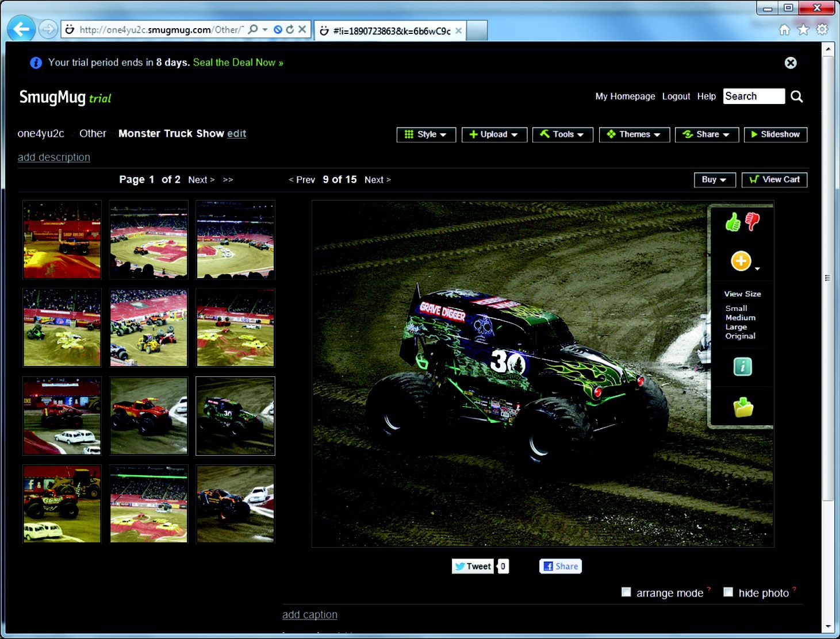The image size is (840, 639).
Task: Click the add description link
Action: (x=54, y=157)
